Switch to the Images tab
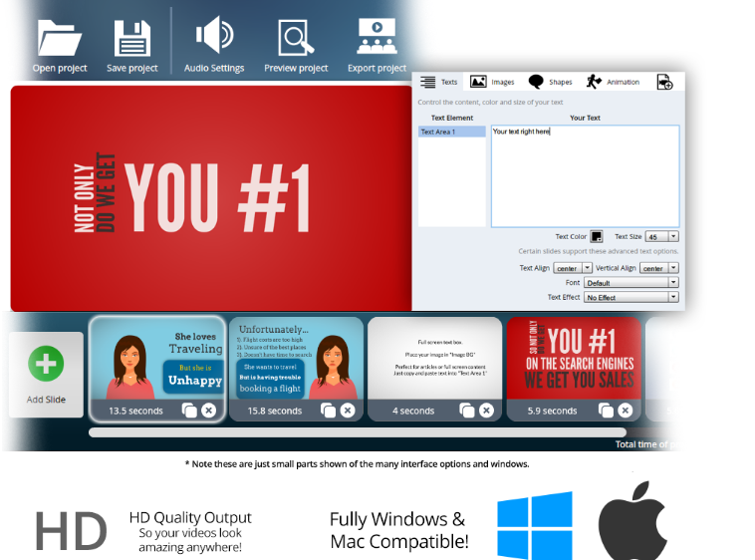This screenshot has height=560, width=755. (x=492, y=82)
